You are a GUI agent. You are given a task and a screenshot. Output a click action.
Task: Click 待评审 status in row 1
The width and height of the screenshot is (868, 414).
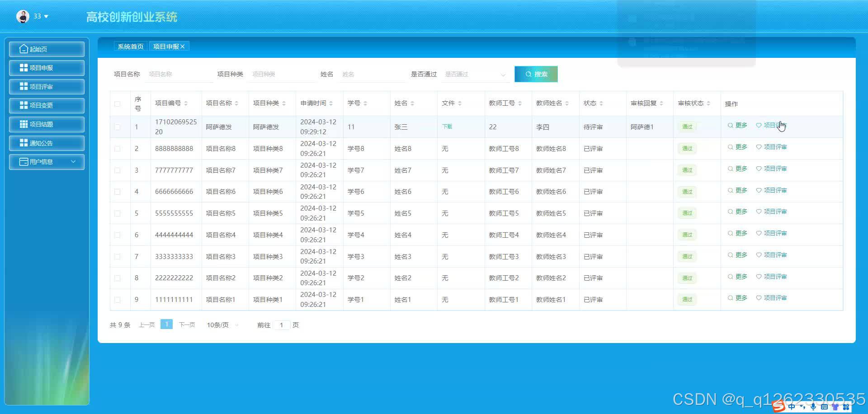click(x=593, y=127)
